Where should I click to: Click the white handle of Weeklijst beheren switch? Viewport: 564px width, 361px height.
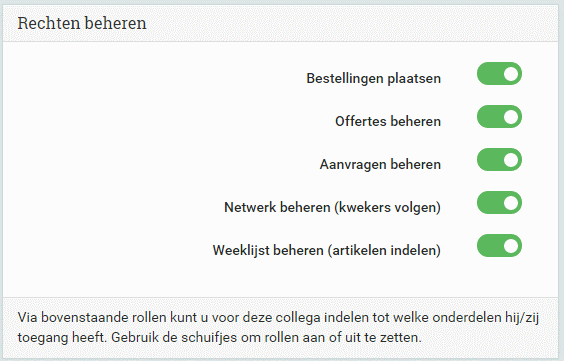click(x=511, y=246)
